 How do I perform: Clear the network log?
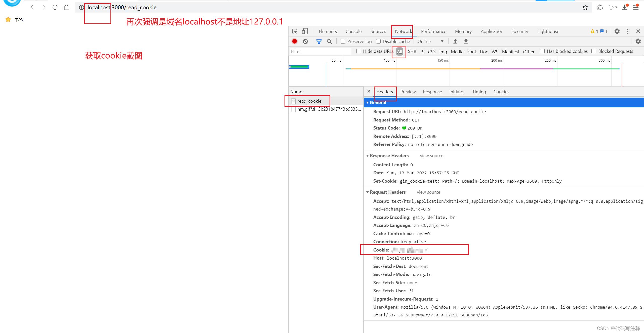tap(305, 41)
